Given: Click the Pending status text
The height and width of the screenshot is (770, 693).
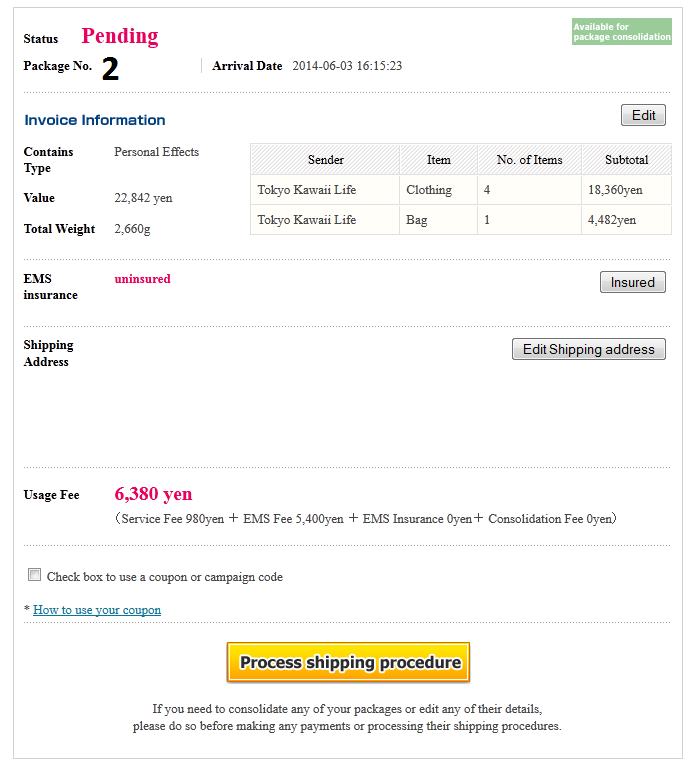Looking at the screenshot, I should click(120, 36).
